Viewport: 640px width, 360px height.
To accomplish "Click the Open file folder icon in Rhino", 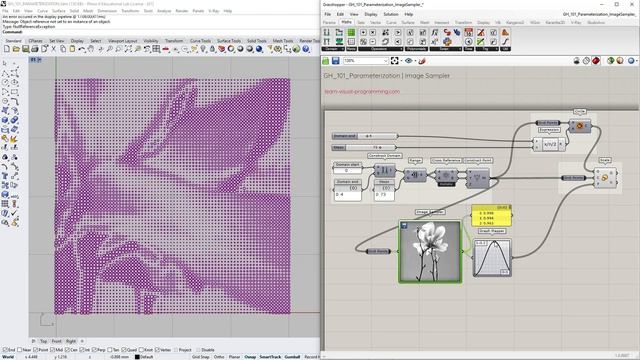I will point(16,49).
